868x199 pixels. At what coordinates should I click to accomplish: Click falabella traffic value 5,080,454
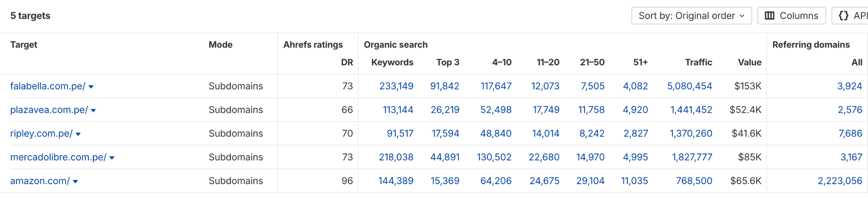[x=690, y=86]
